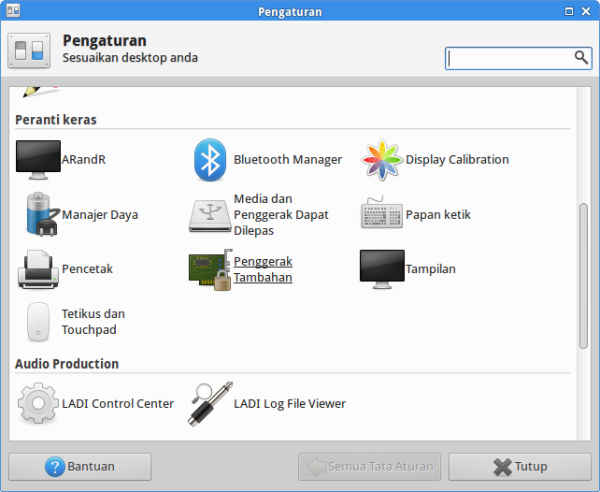Open the Pencetak printer icon
The height and width of the screenshot is (492, 600).
[x=38, y=269]
